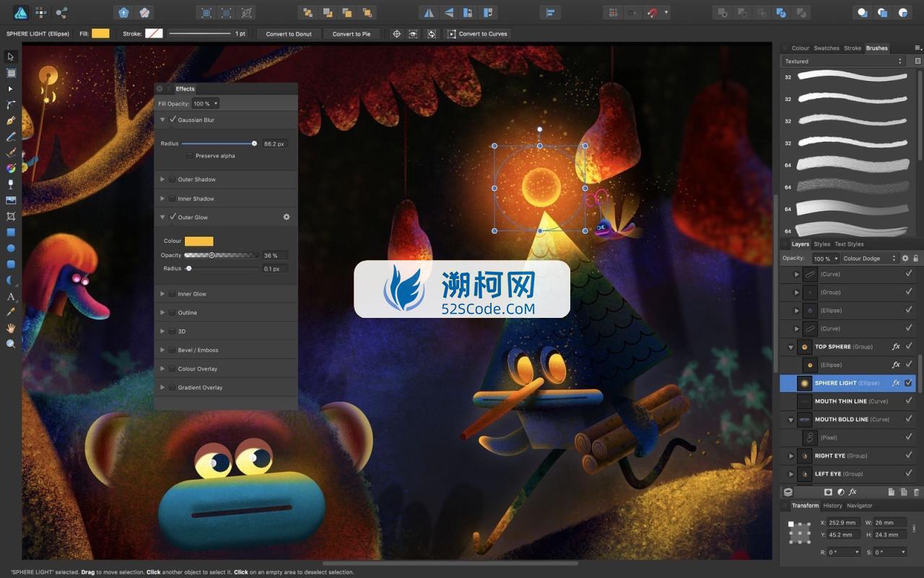Screen dimensions: 924x578
Task: Expand the 3D effect section
Action: 162,332
